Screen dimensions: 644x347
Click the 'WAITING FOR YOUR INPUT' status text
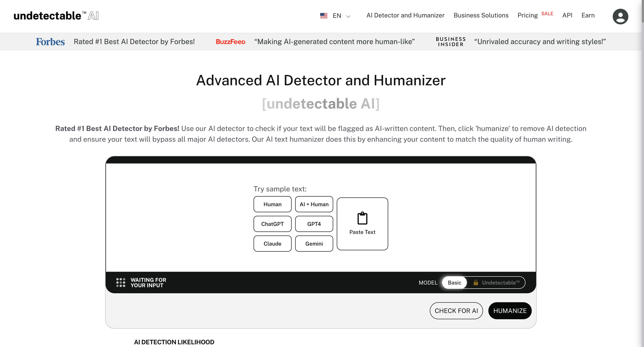coord(148,282)
